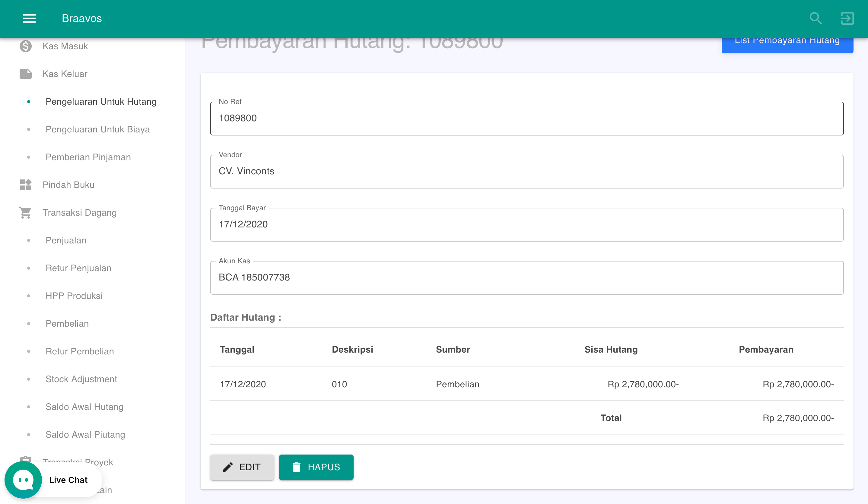This screenshot has height=504, width=868.
Task: Click the Kas Keluar wallet icon
Action: pyautogui.click(x=25, y=74)
